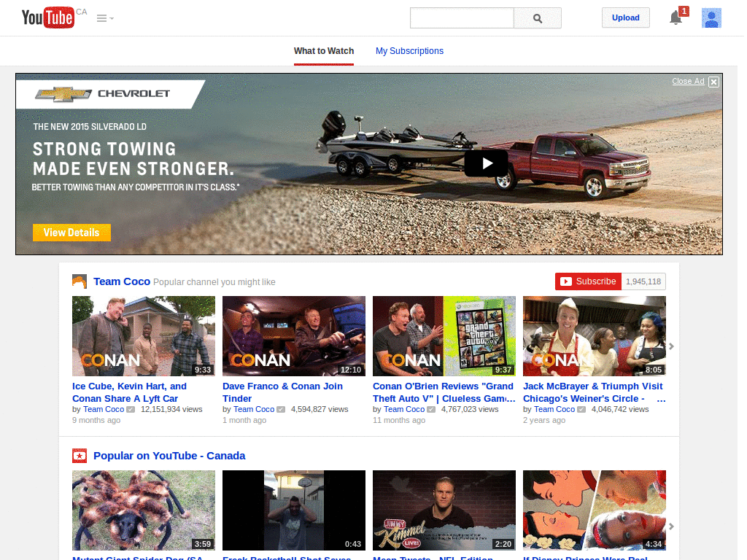Click Team Coco link under Ice Cube video
Screen dimensions: 747x560
104,410
